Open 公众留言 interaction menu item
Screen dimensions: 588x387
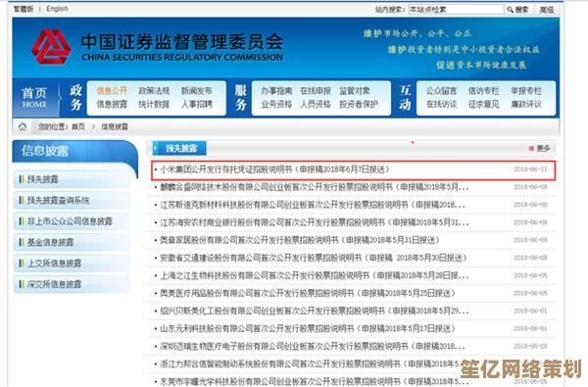coord(441,91)
